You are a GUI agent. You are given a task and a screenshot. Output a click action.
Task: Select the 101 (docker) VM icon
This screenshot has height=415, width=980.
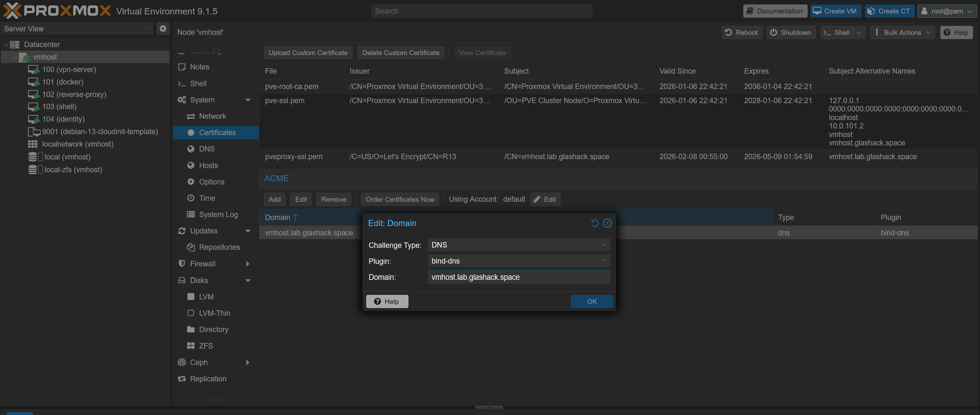point(34,82)
